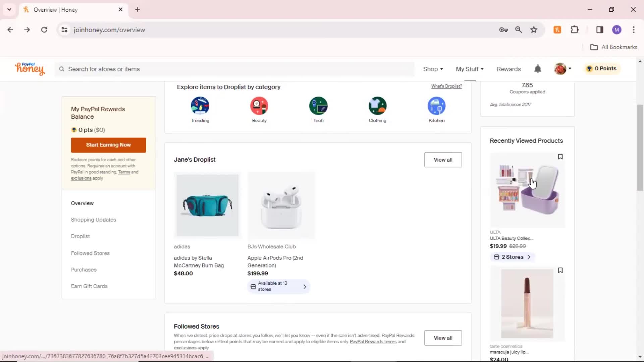
Task: Open the Trending category icon
Action: point(200,106)
